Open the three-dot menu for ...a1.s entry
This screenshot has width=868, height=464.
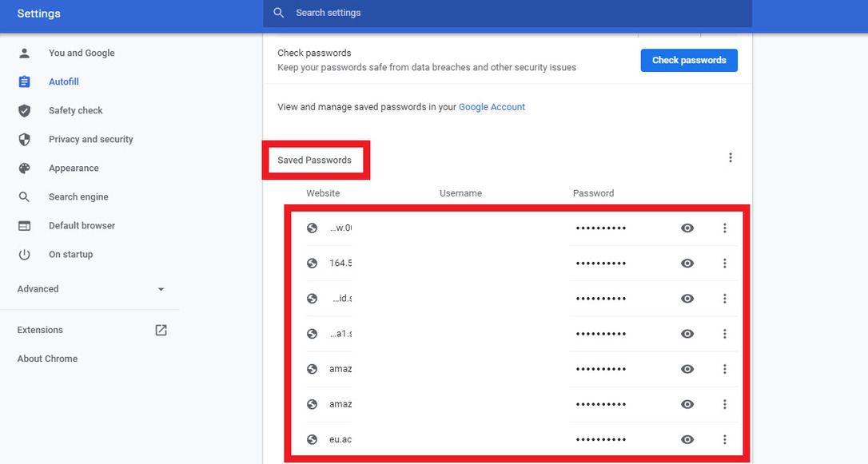click(725, 334)
